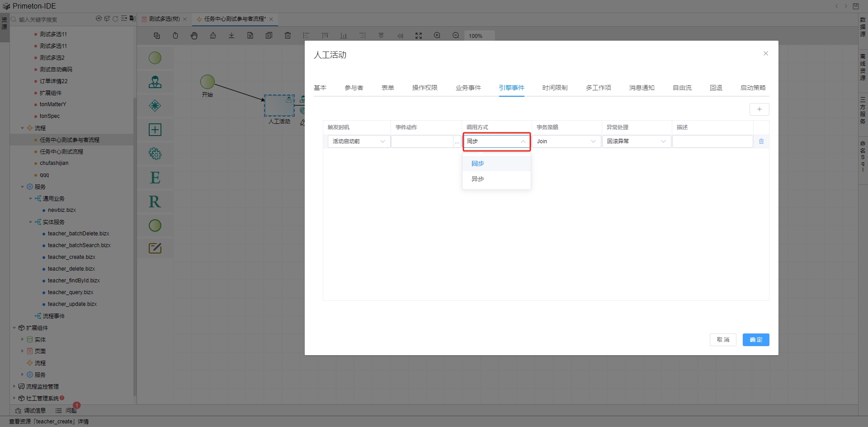Click the 描述 input field in row
The width and height of the screenshot is (868, 427).
coord(712,141)
